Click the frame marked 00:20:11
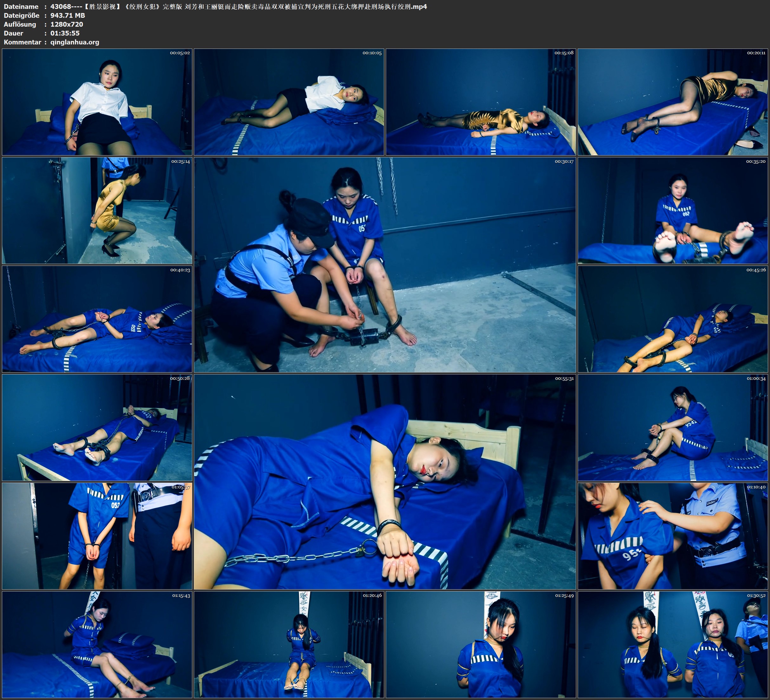This screenshot has width=770, height=700. coord(673,102)
